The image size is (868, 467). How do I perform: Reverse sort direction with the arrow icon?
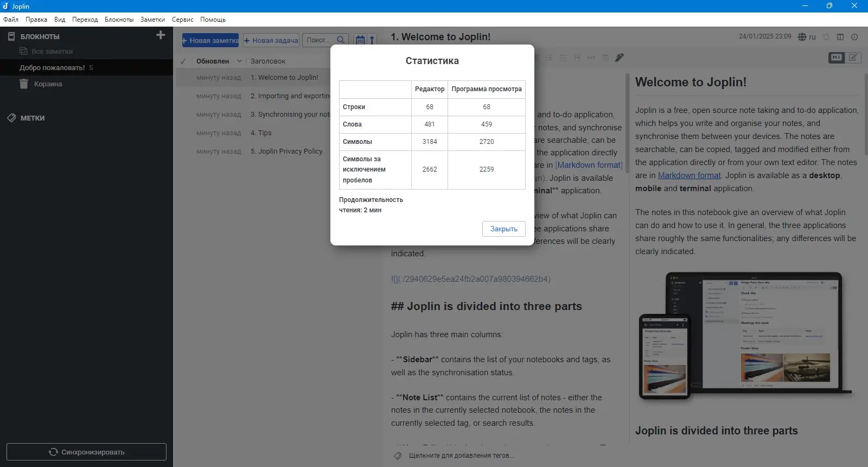coord(372,40)
